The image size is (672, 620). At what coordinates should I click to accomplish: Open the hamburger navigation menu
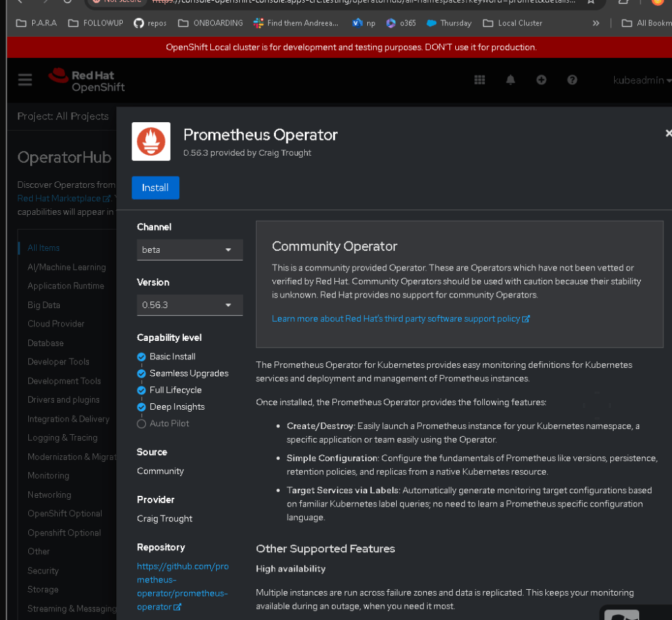click(25, 79)
